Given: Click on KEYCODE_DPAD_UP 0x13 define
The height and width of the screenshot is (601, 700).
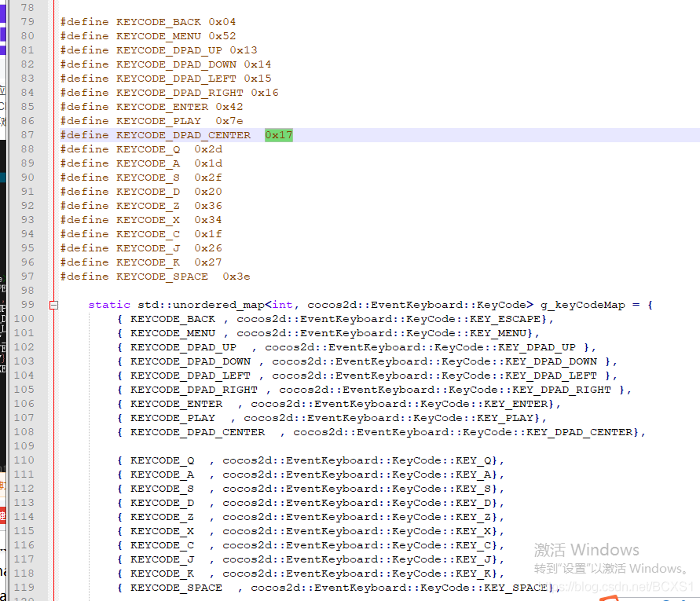Looking at the screenshot, I should coord(159,50).
